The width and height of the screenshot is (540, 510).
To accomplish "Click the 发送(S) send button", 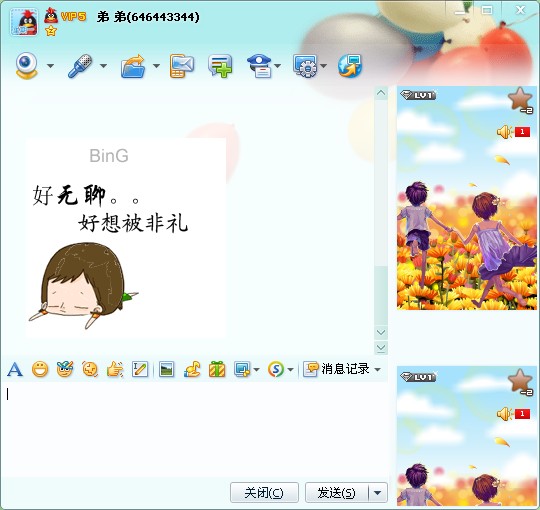I will point(337,492).
